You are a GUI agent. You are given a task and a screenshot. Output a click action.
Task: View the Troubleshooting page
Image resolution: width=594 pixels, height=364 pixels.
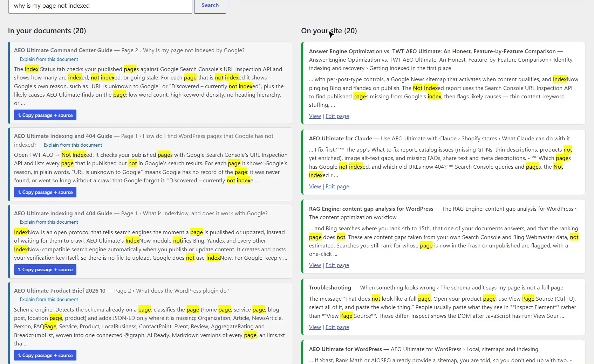(x=315, y=327)
